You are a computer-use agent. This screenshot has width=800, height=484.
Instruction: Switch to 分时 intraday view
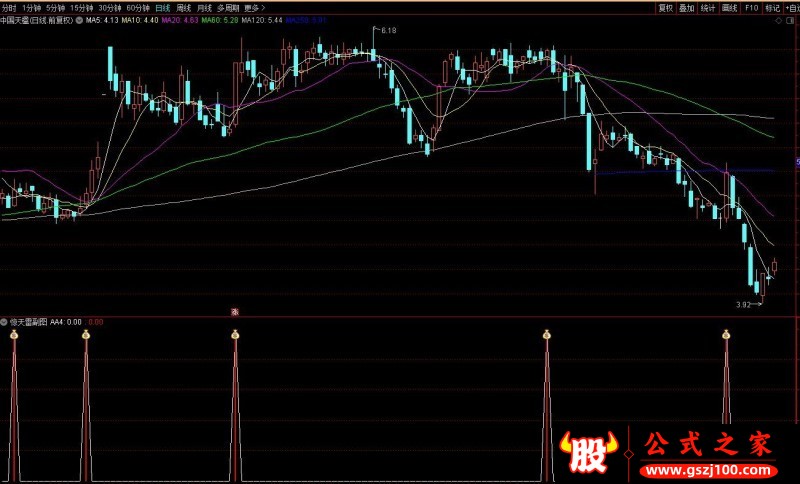point(9,8)
